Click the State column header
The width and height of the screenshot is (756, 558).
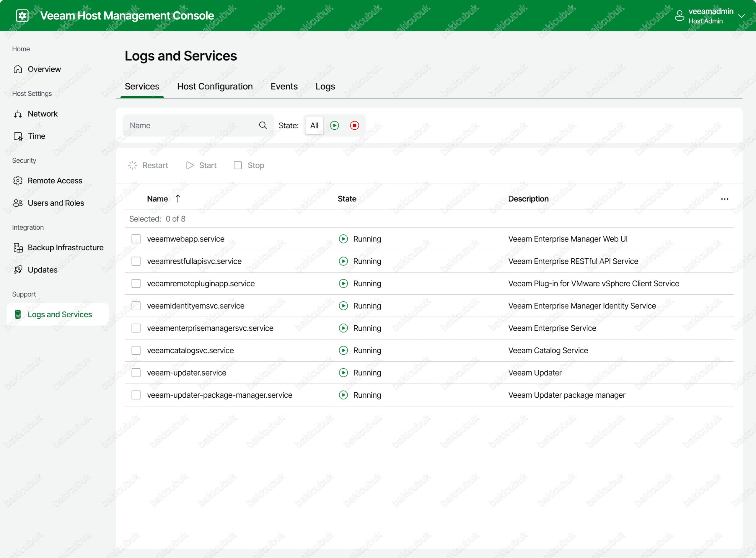click(x=347, y=199)
